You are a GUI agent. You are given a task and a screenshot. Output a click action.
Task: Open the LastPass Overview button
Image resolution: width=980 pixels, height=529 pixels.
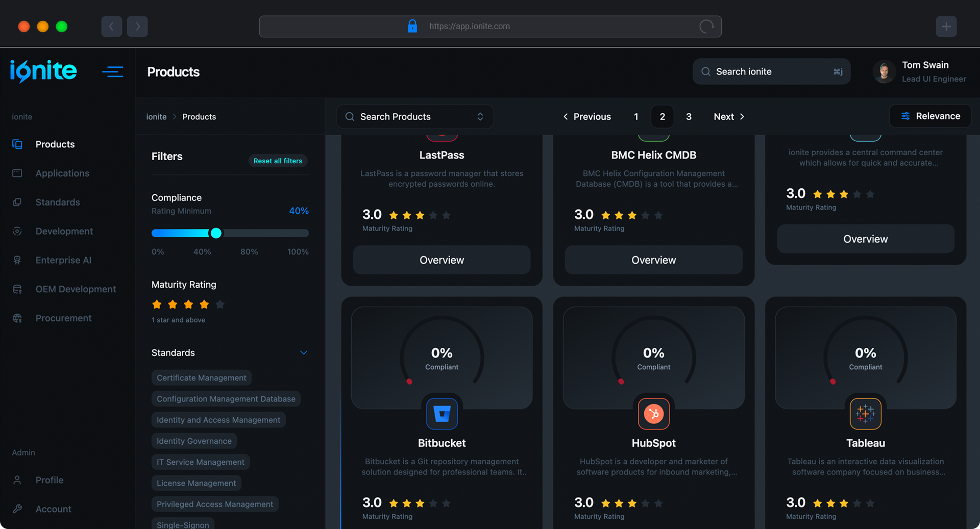coord(442,260)
